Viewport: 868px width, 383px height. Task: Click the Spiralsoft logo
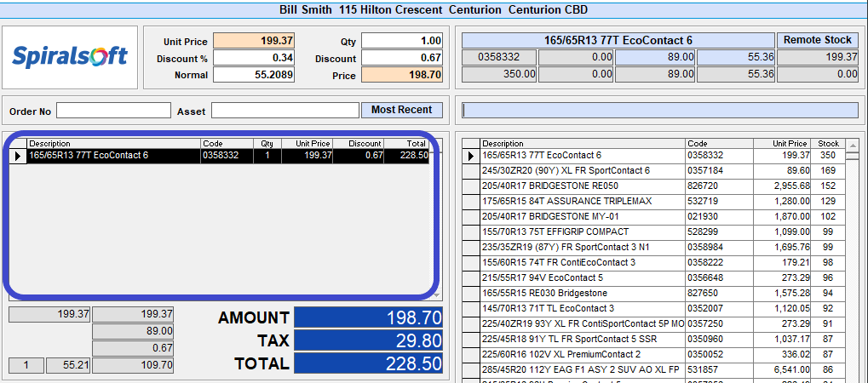tap(70, 57)
